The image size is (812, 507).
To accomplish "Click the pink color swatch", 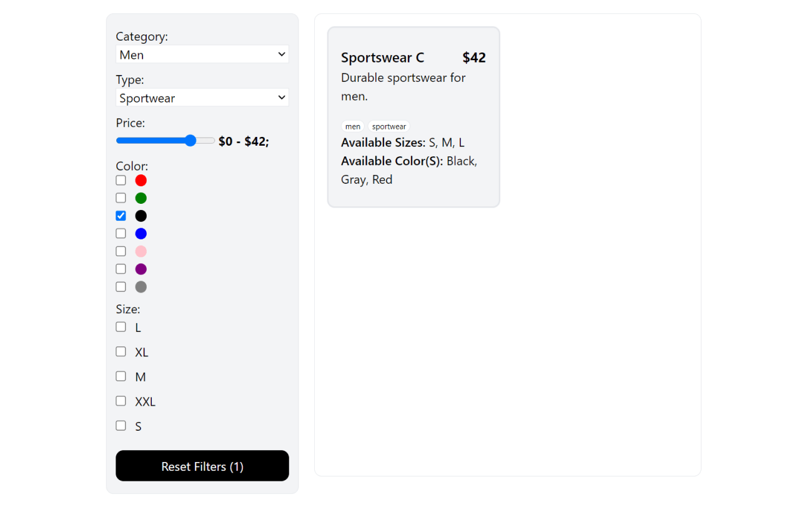I will [x=141, y=251].
